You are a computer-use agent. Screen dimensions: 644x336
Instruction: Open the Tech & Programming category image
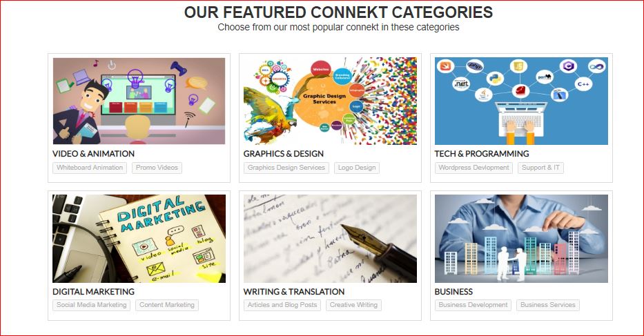[x=521, y=101]
